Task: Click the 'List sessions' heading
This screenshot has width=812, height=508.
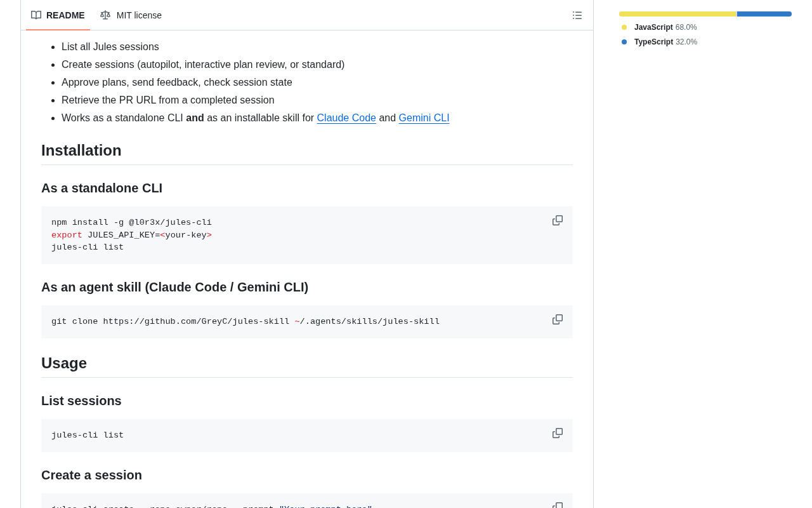Action: pyautogui.click(x=81, y=401)
